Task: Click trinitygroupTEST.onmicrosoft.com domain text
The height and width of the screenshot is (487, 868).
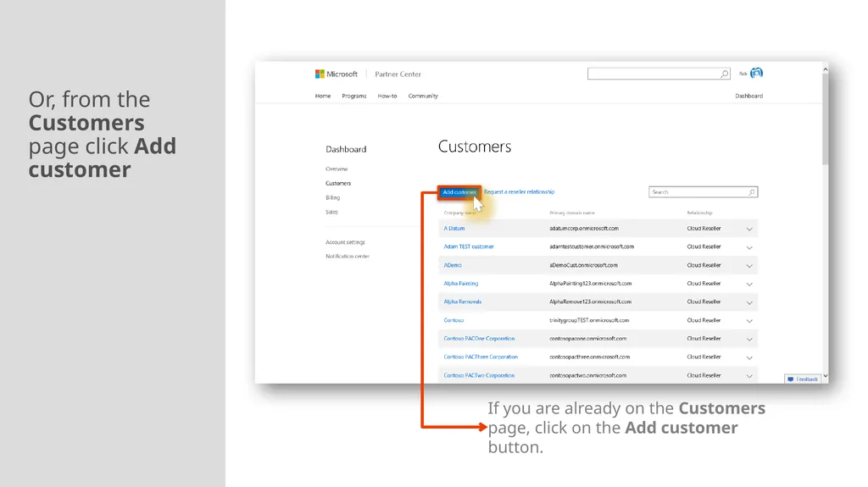Action: click(589, 320)
